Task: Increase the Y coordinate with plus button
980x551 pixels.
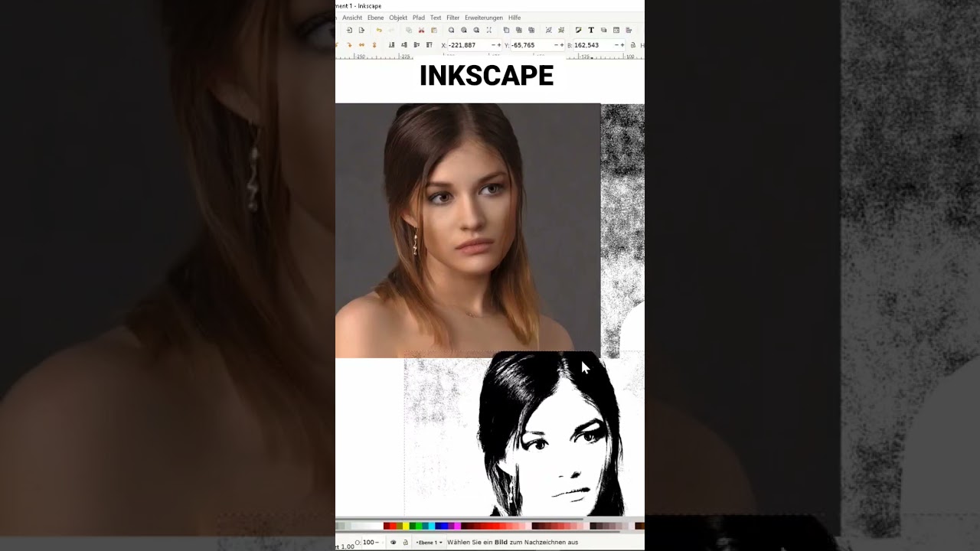Action: pos(562,45)
